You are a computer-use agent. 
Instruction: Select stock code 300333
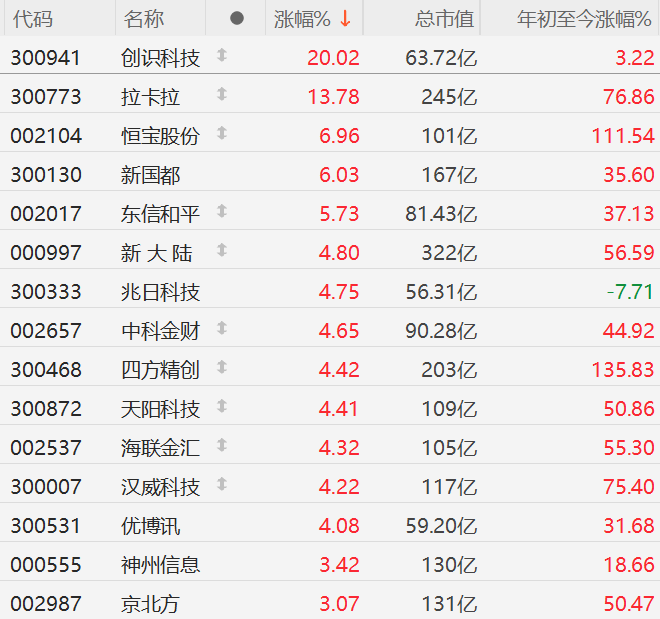45,292
